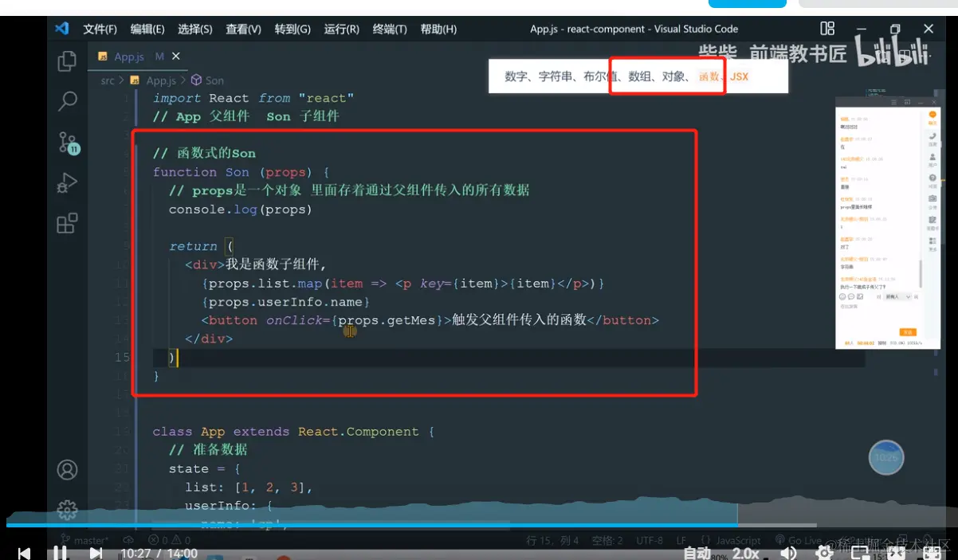Open the 编辑(E) menu
The height and width of the screenshot is (560, 958).
point(147,29)
